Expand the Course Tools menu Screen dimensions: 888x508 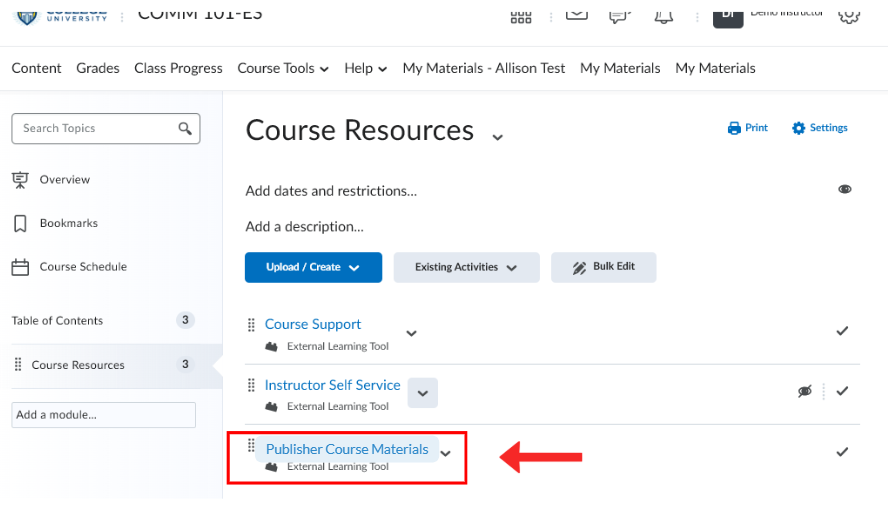(x=283, y=69)
